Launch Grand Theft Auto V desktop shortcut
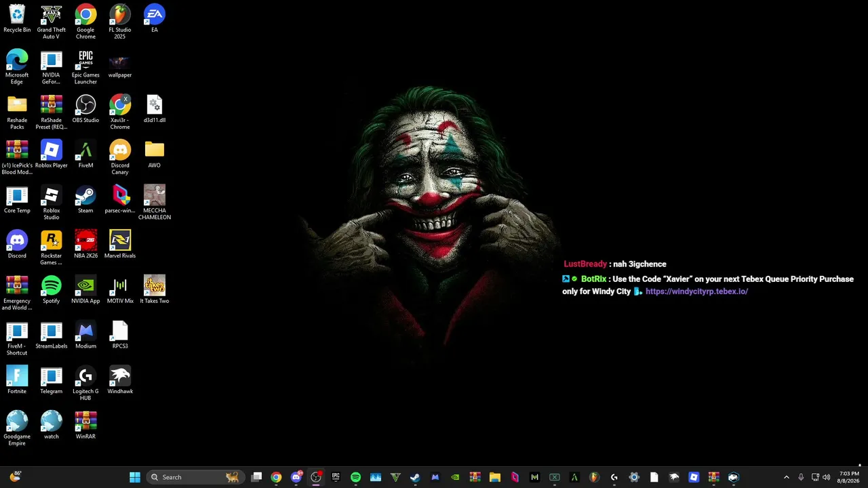This screenshot has width=868, height=488. pyautogui.click(x=51, y=22)
